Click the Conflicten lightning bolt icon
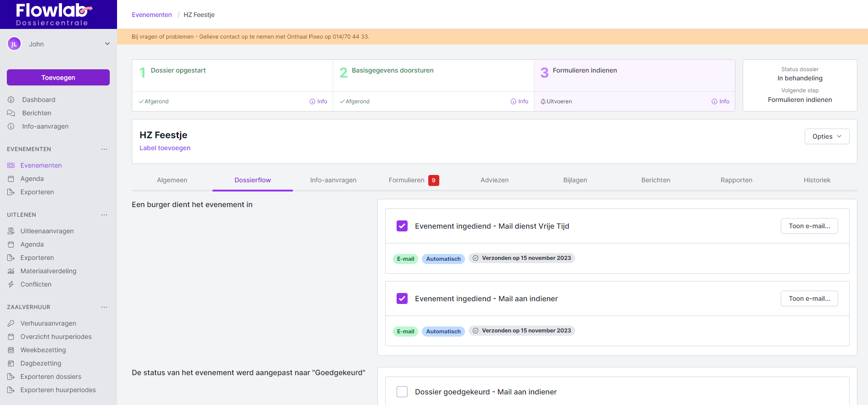Image resolution: width=868 pixels, height=405 pixels. 11,284
